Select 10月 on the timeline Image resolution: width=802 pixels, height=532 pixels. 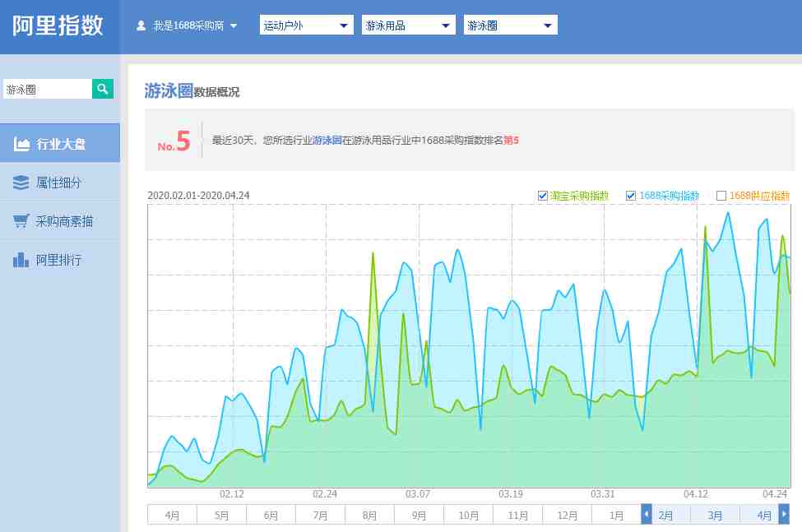click(469, 515)
